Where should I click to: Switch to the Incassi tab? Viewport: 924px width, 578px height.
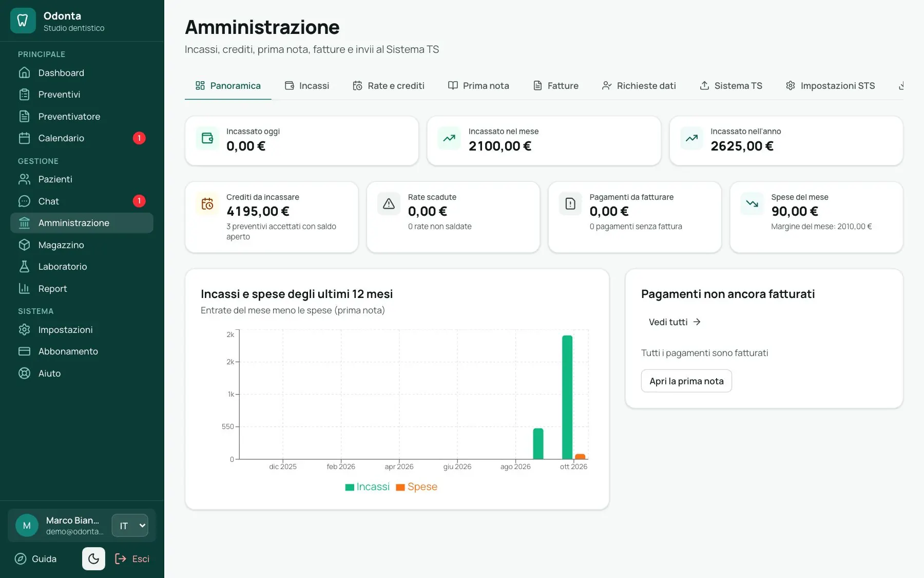(307, 86)
